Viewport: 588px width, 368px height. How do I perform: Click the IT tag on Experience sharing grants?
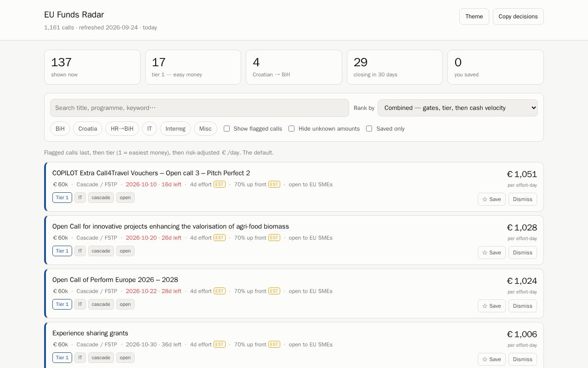point(80,358)
